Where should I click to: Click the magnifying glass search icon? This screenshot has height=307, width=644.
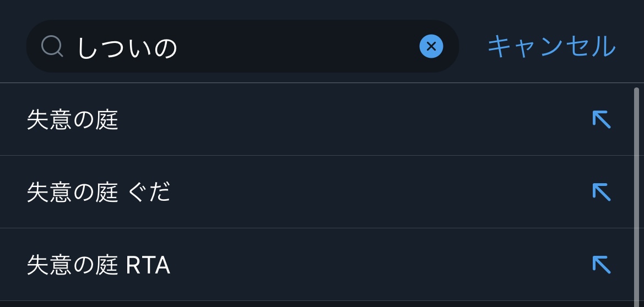point(52,47)
